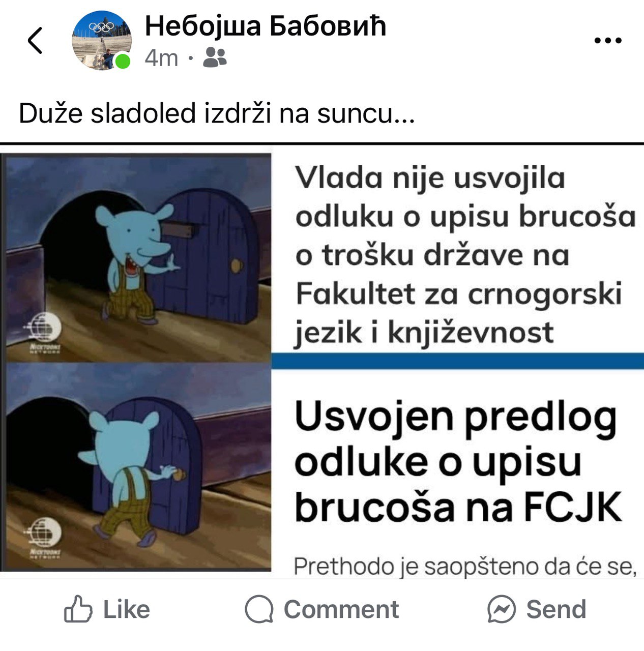Tap the headline "Vlada nije usvojila odluku"
Screen dimensions: 644x651
coord(465,255)
